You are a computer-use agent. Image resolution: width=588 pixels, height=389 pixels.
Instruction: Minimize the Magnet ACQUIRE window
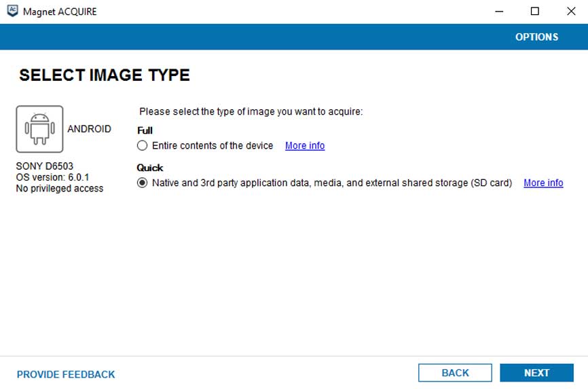pyautogui.click(x=499, y=12)
